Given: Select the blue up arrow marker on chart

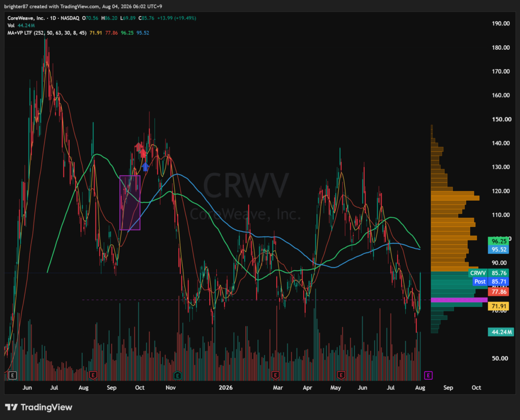Looking at the screenshot, I should click(145, 167).
